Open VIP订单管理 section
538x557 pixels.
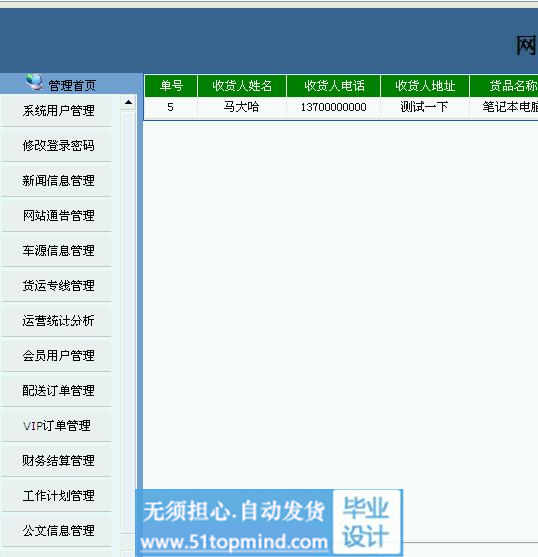point(57,426)
